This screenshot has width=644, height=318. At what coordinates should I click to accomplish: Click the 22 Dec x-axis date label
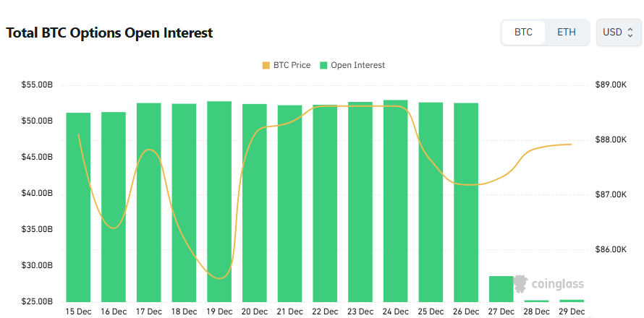click(x=325, y=311)
